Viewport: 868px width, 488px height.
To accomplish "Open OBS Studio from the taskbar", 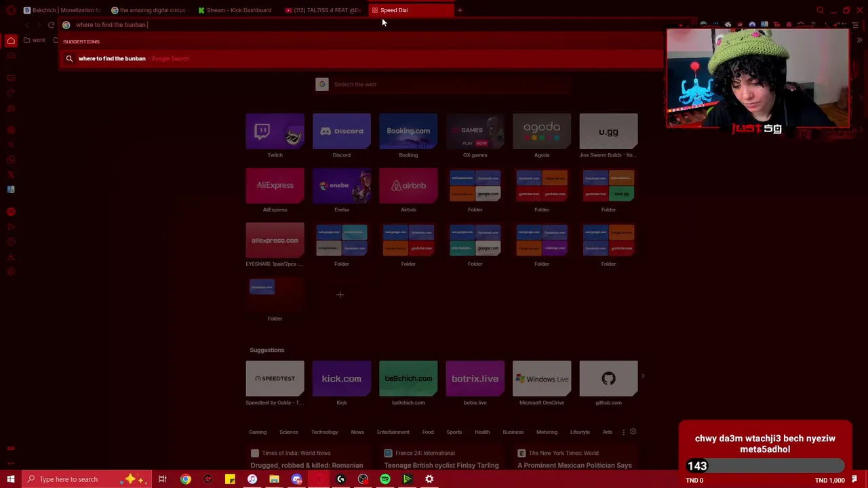I will tap(363, 480).
